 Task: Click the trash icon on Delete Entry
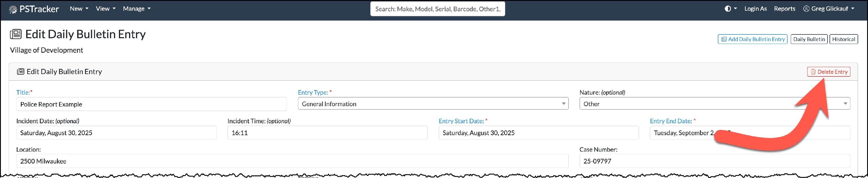[x=813, y=72]
